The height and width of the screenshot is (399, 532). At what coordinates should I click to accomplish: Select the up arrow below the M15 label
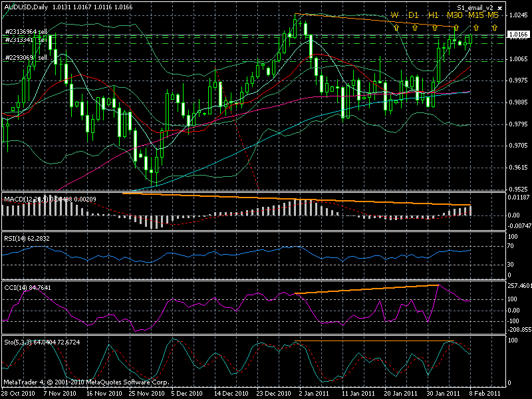475,28
